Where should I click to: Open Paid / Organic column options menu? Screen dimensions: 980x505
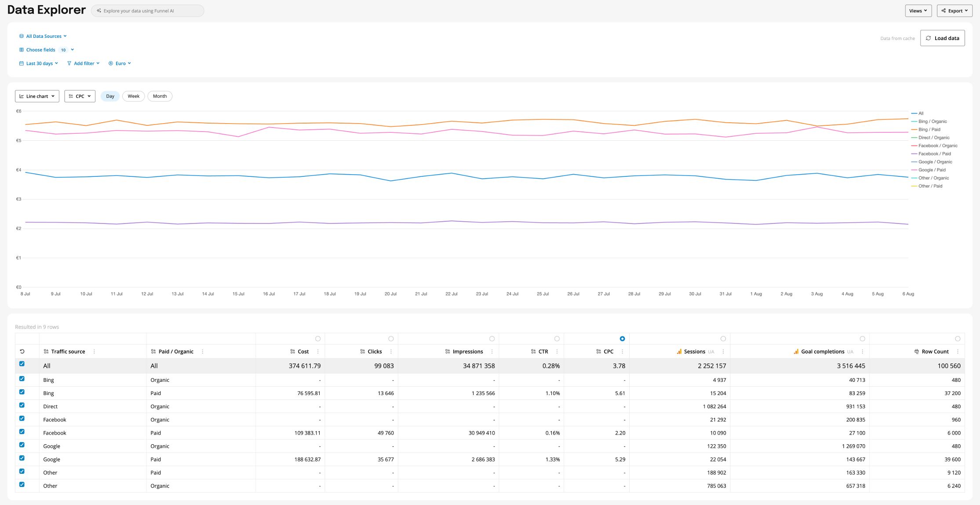coord(202,351)
